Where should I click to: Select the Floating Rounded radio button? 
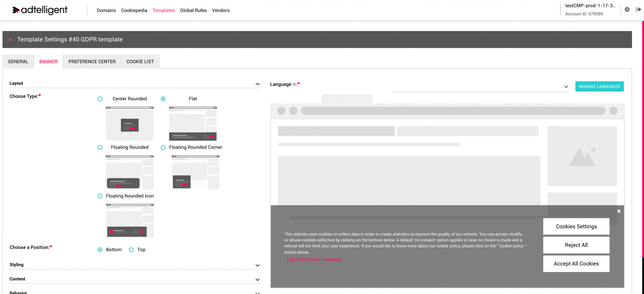[x=100, y=147]
